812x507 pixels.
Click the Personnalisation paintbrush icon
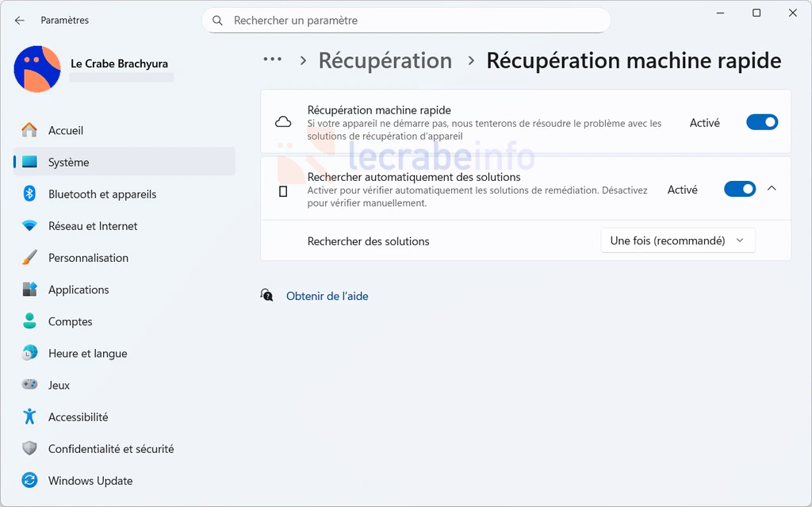[29, 258]
